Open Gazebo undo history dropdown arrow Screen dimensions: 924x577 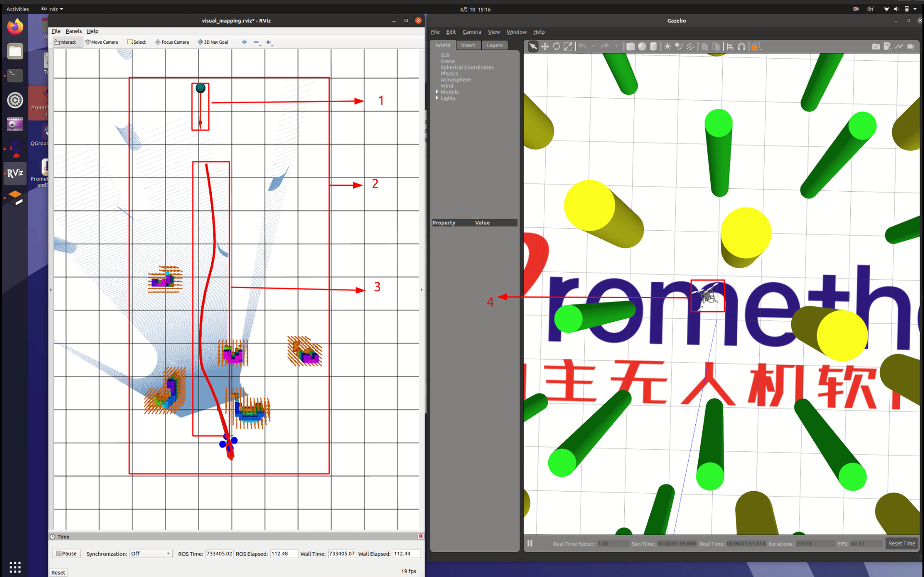point(593,46)
